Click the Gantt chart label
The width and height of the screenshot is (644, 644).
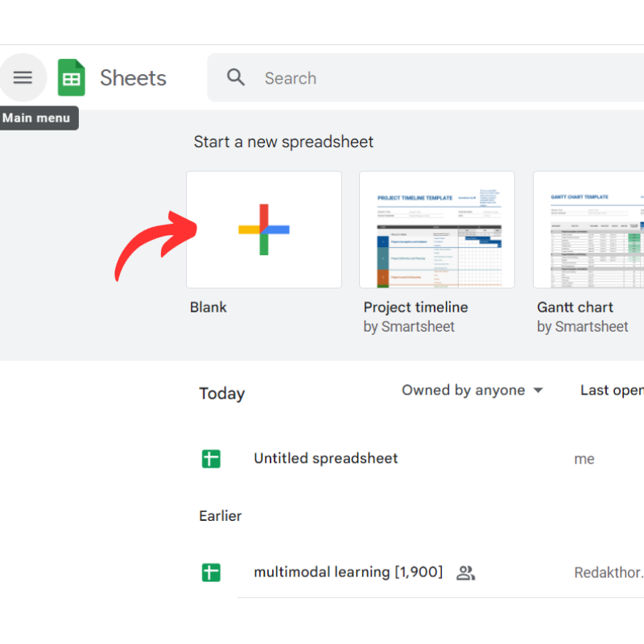click(575, 308)
